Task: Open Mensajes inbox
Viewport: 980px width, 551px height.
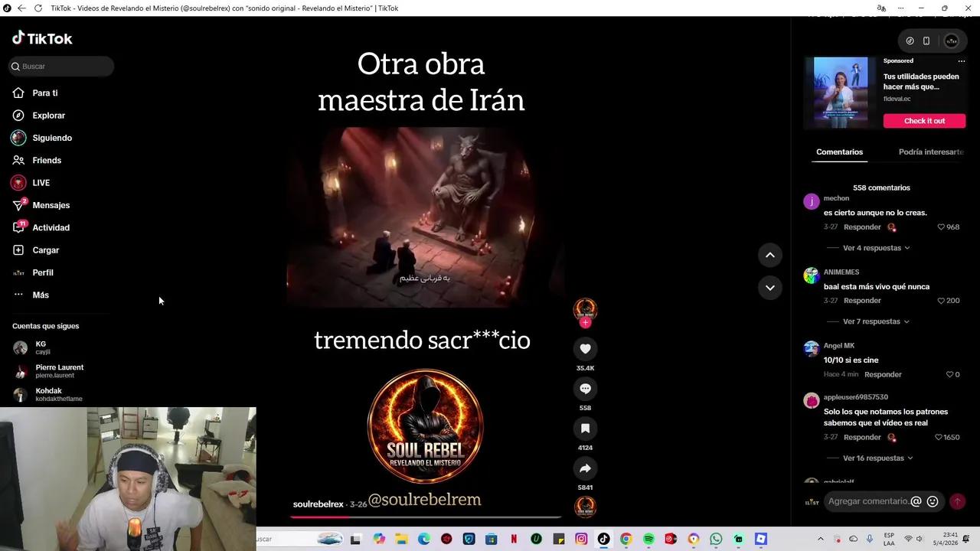Action: pyautogui.click(x=41, y=205)
